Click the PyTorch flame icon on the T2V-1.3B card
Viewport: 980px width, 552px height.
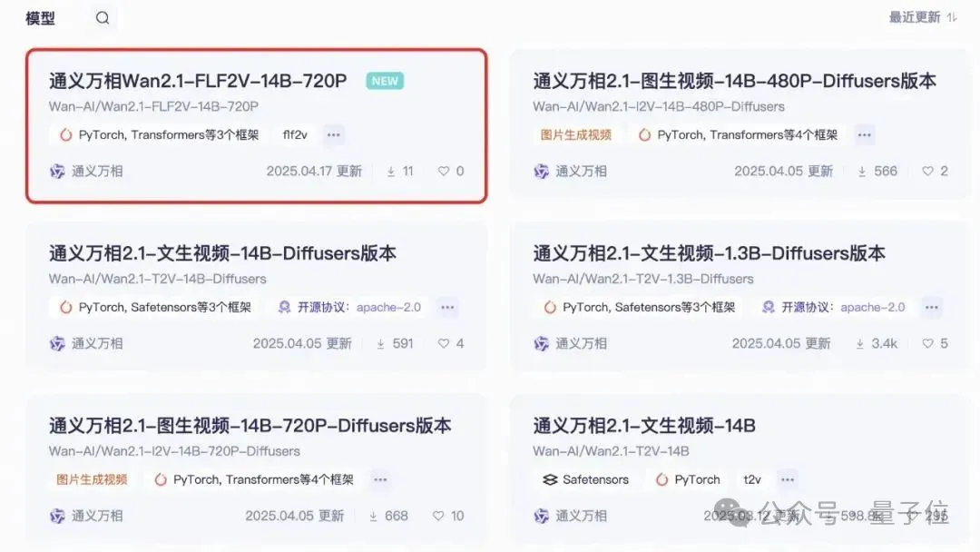coord(550,308)
